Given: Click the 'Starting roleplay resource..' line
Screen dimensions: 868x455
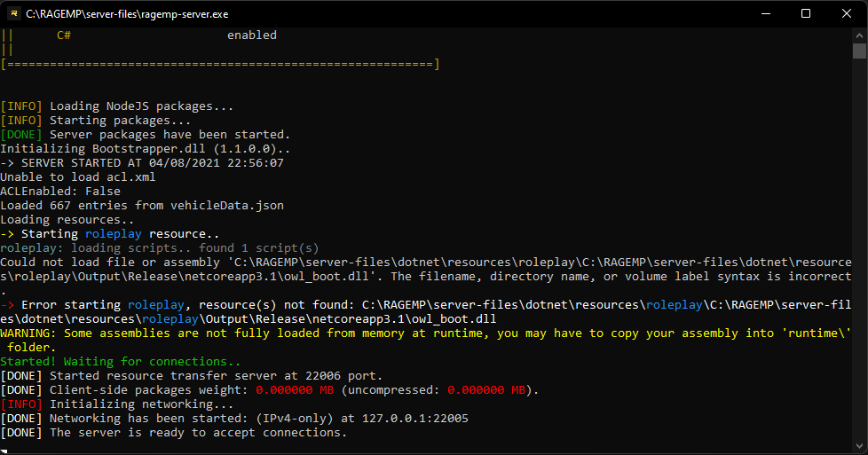Looking at the screenshot, I should pos(109,234).
